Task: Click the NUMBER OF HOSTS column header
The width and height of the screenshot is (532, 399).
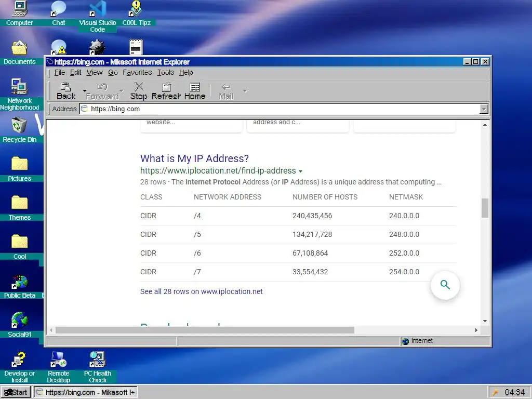Action: click(325, 197)
